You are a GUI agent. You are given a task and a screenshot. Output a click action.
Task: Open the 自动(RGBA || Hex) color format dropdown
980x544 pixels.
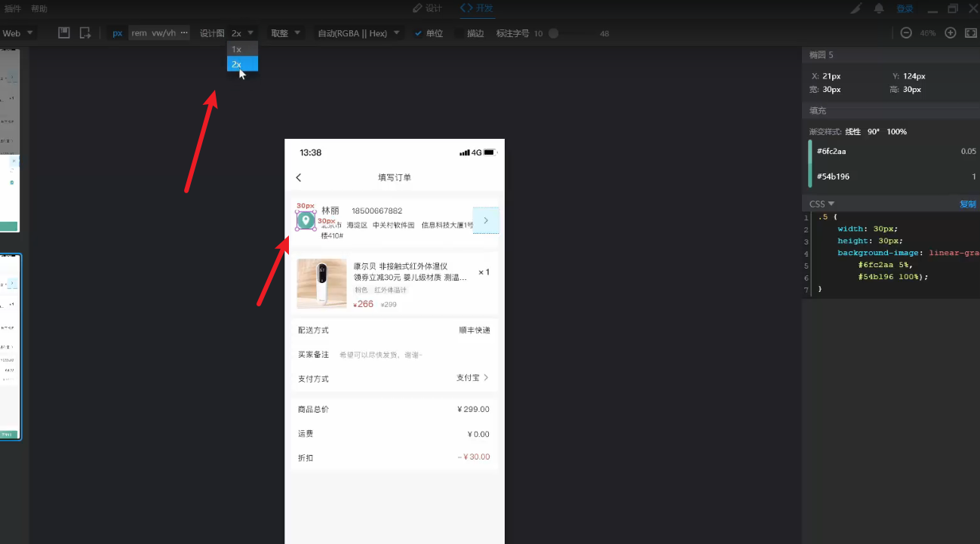(x=360, y=33)
